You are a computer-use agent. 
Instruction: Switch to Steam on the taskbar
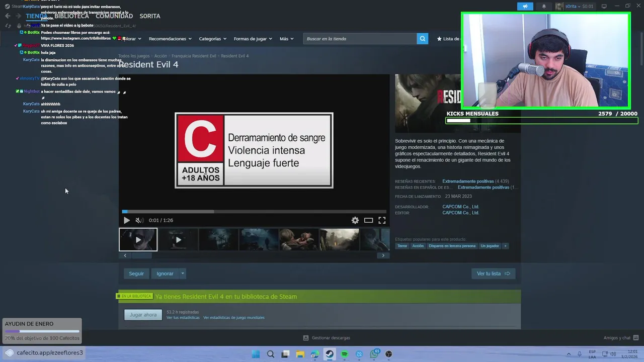coord(330,354)
